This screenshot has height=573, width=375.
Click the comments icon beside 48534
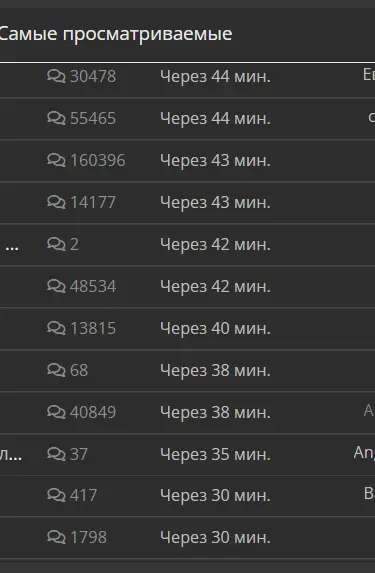pos(56,286)
